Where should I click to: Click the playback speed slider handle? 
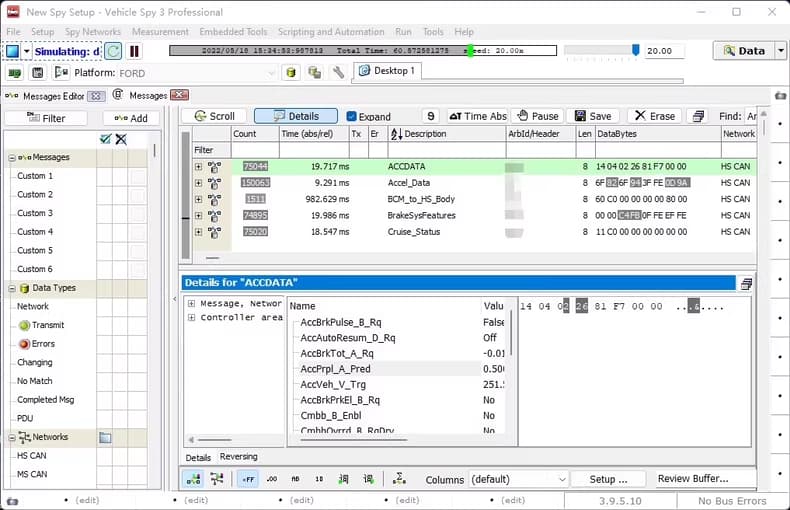635,50
